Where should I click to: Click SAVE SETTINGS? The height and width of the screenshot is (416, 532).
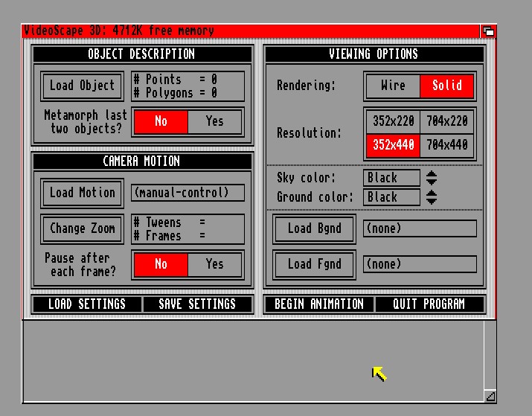point(197,304)
